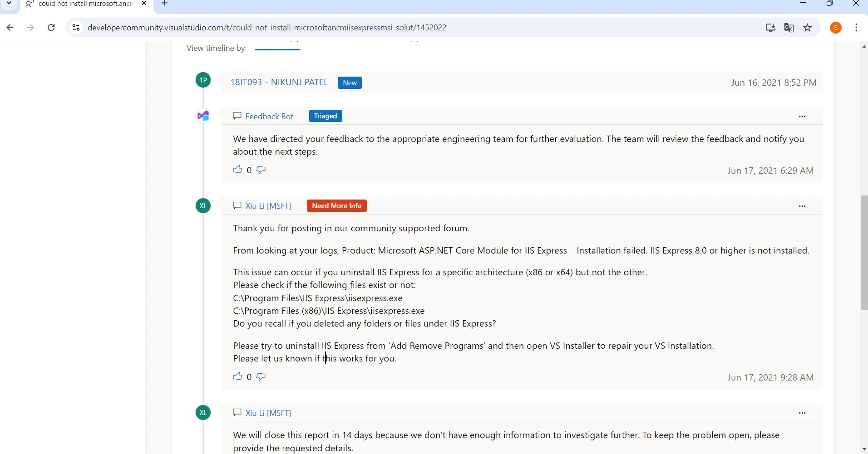Click the scrollbar up arrow
Viewport: 868px width, 454px height.
point(863,46)
